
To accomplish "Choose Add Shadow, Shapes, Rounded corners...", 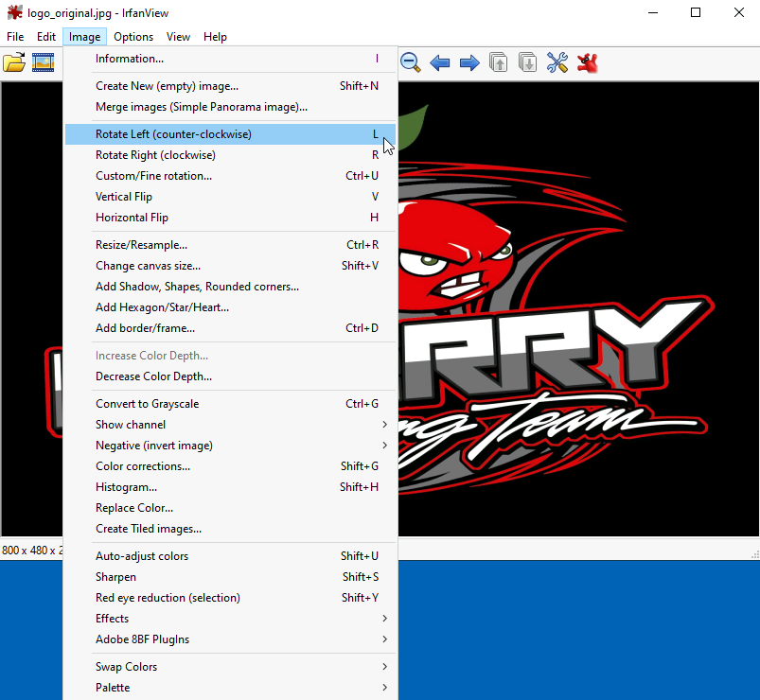I will point(230,287).
